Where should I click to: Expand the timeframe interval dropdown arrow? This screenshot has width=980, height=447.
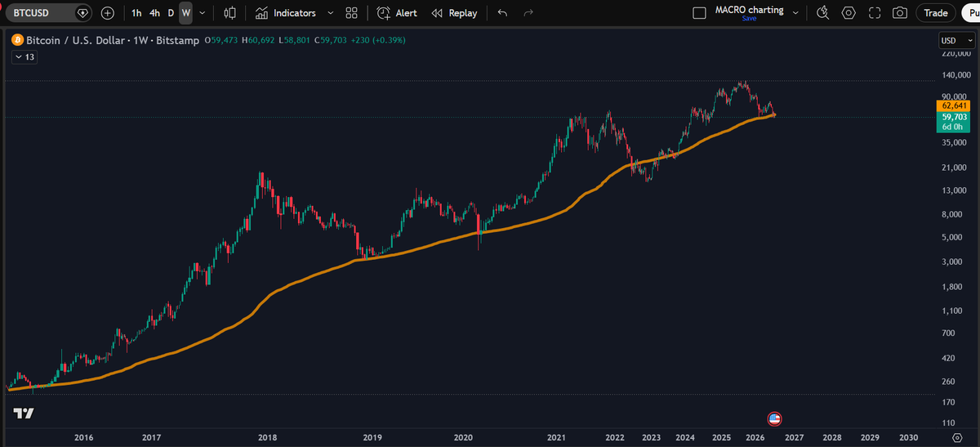[202, 13]
